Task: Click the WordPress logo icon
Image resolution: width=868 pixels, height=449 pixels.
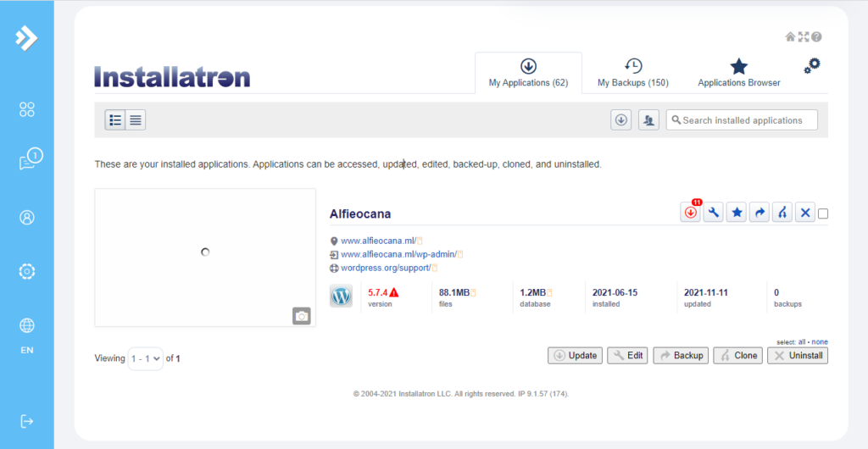Action: click(341, 297)
